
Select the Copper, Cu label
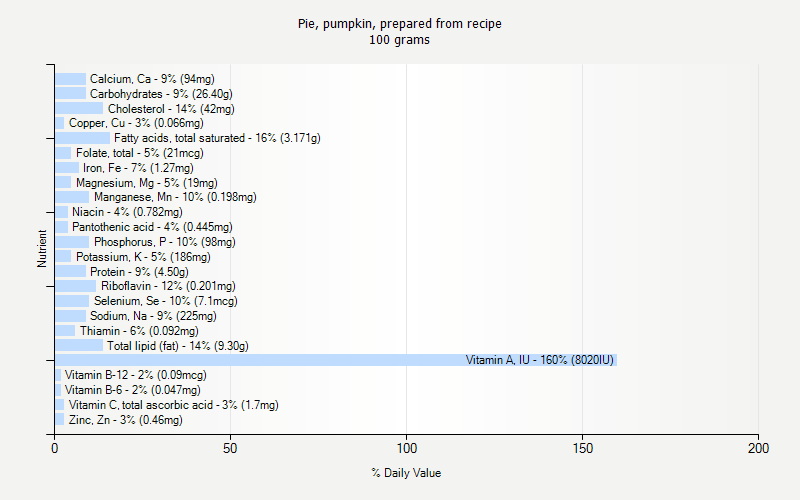136,123
